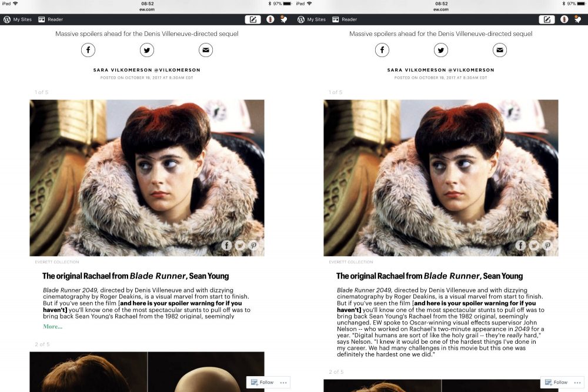Click Twitter overlay on left Rachael photo
The height and width of the screenshot is (392, 588).
click(240, 245)
